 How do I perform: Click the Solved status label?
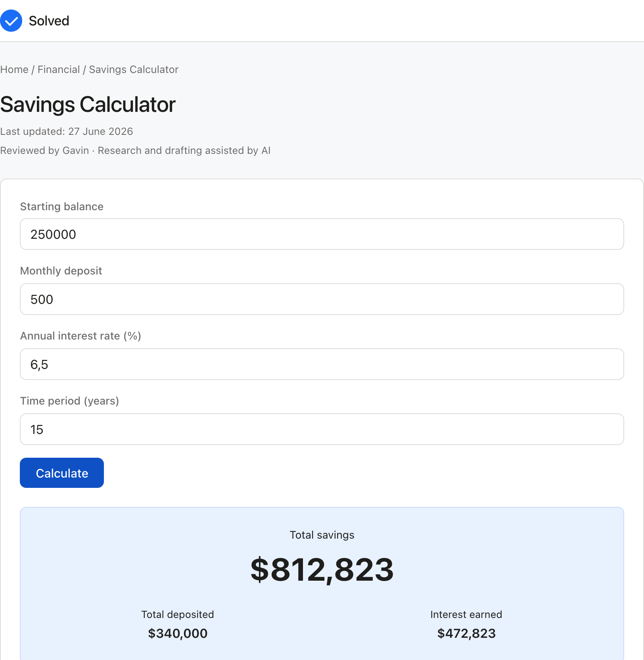(49, 21)
